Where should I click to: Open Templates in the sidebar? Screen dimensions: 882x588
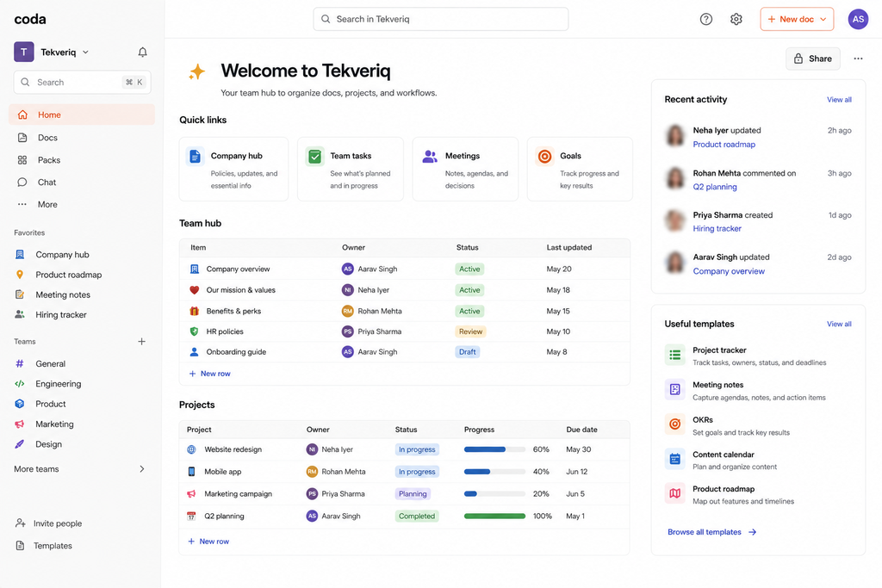tap(44, 546)
